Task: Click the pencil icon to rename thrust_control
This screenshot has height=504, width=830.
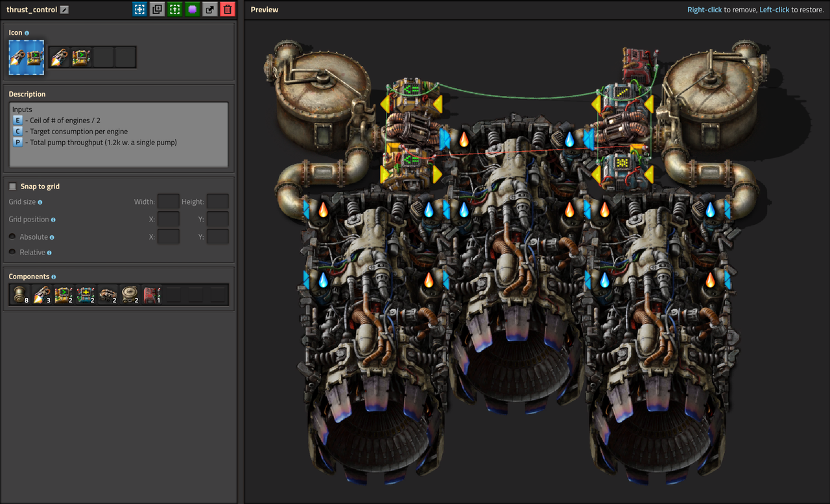Action: pos(64,10)
